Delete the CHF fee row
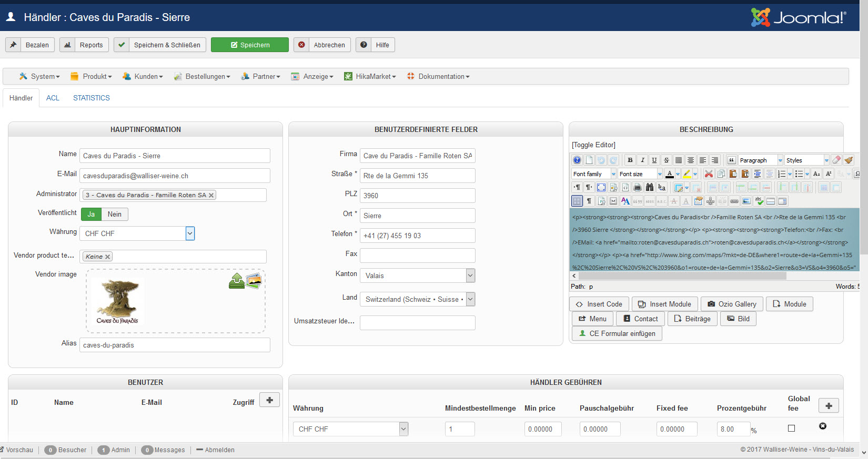The width and height of the screenshot is (868, 459). 823,426
